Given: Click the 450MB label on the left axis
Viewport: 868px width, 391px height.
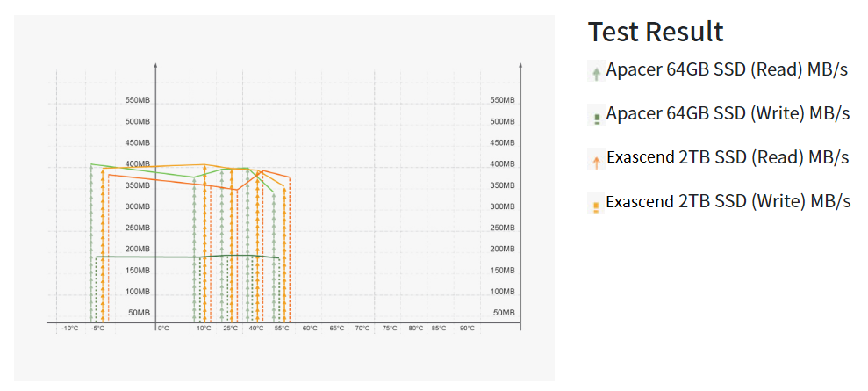Looking at the screenshot, I should click(x=137, y=143).
